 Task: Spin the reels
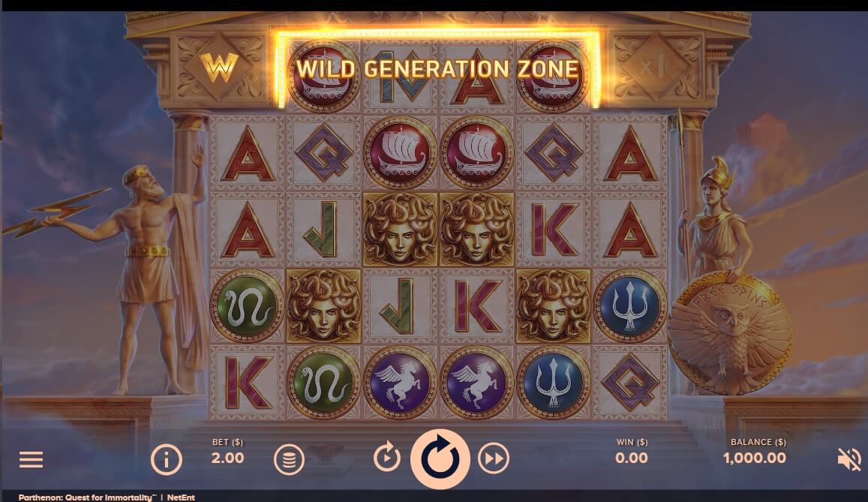click(x=440, y=459)
